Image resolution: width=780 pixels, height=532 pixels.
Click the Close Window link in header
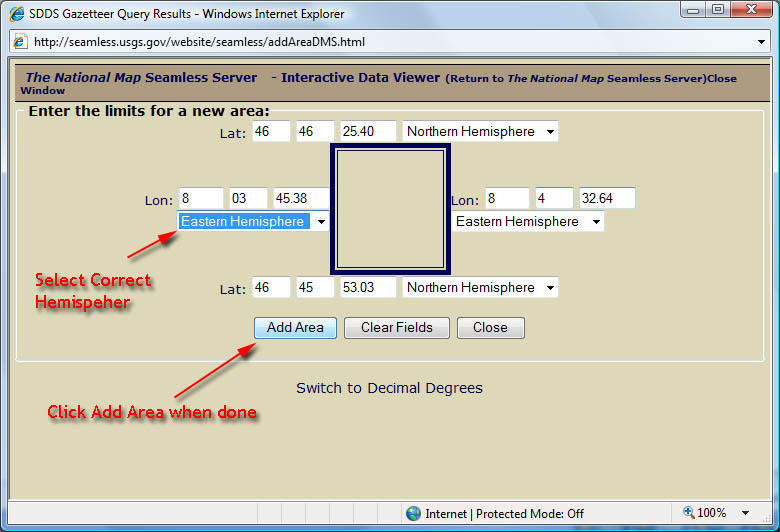[x=722, y=78]
